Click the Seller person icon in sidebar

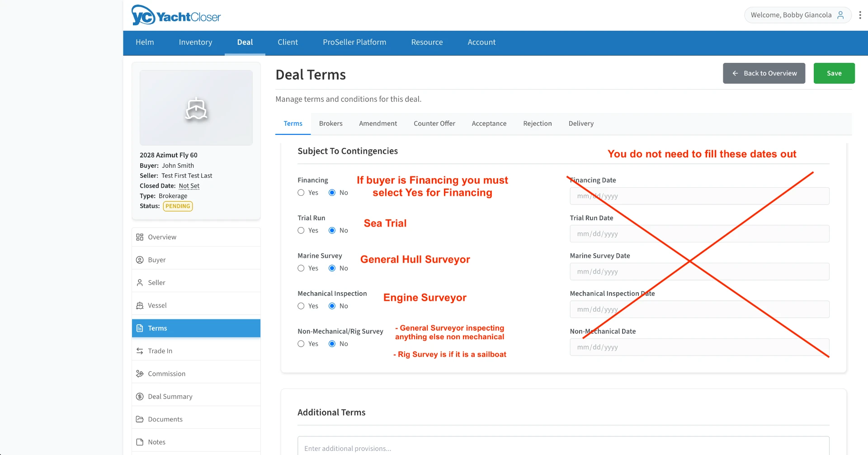(140, 283)
